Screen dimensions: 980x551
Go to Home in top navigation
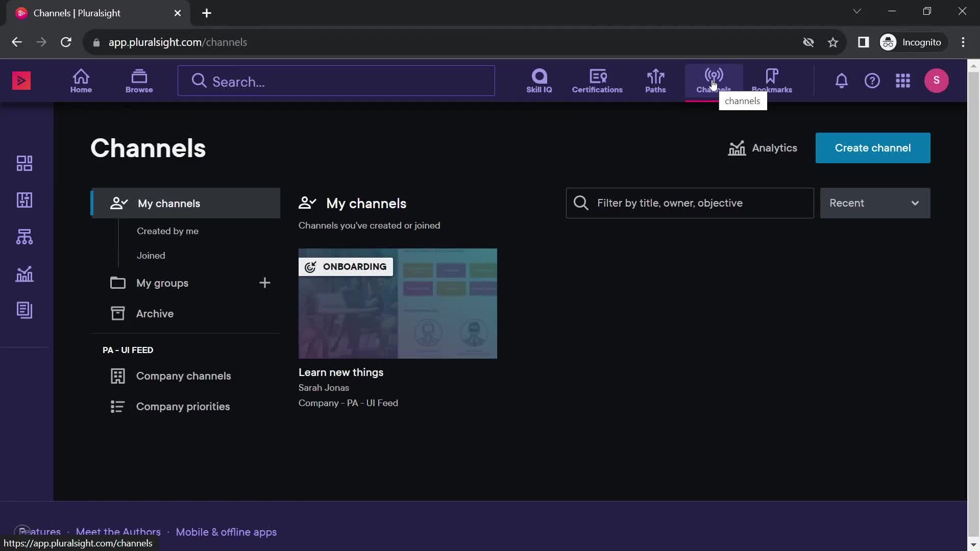click(x=81, y=81)
